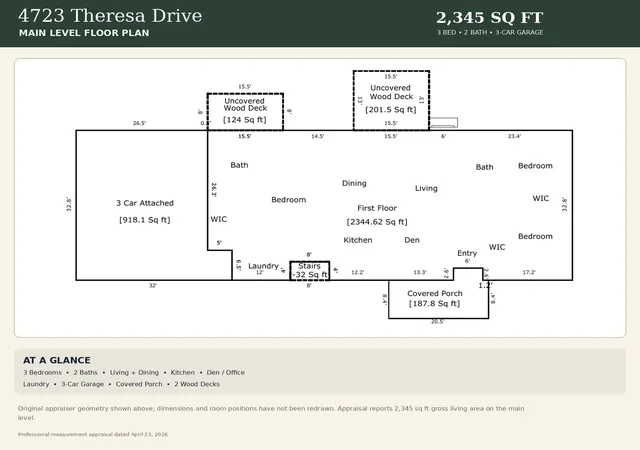Click the "[124 Sq ft]" deck area label
Image resolution: width=640 pixels, height=450 pixels.
click(x=244, y=120)
